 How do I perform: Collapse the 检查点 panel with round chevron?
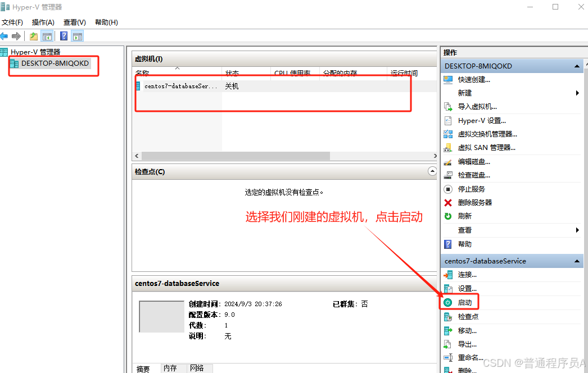click(432, 171)
